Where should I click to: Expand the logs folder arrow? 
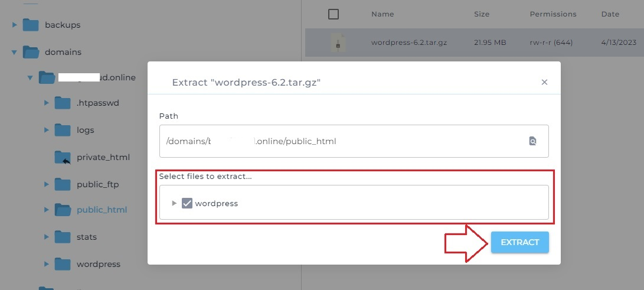(47, 130)
